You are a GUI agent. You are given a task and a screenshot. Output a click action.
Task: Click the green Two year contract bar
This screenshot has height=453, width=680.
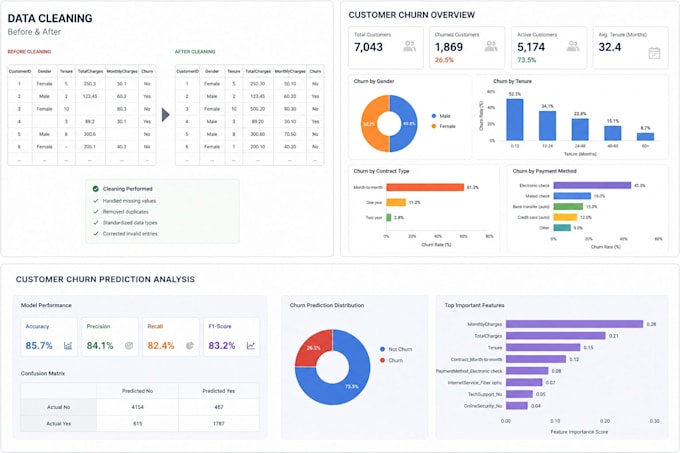pyautogui.click(x=389, y=218)
